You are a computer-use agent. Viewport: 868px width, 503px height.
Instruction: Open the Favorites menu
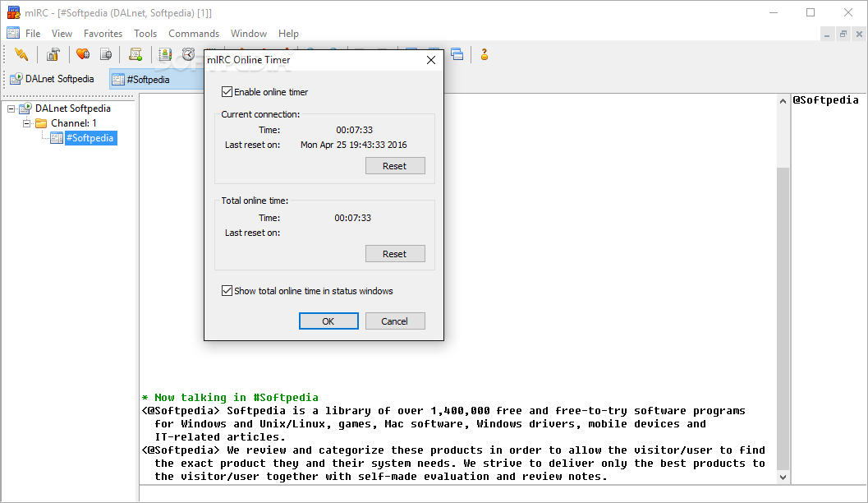[x=103, y=33]
